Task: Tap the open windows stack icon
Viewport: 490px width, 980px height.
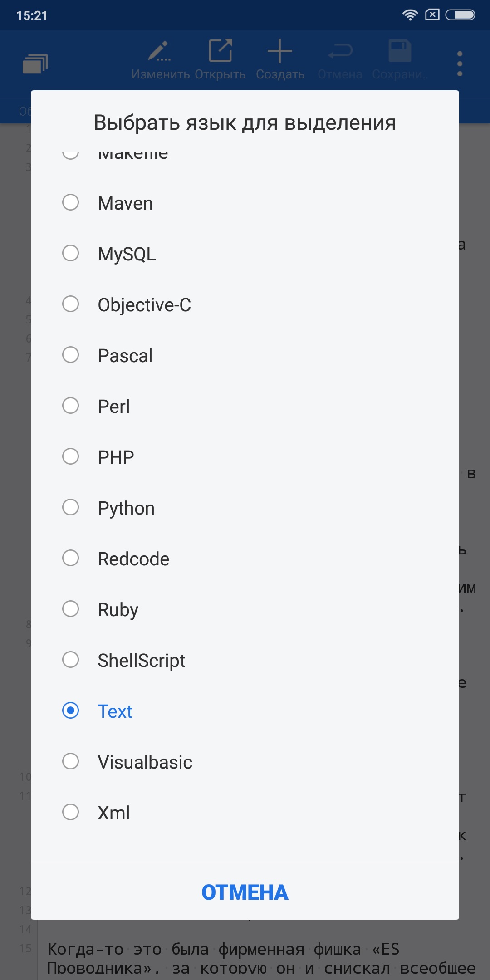Action: [x=35, y=64]
